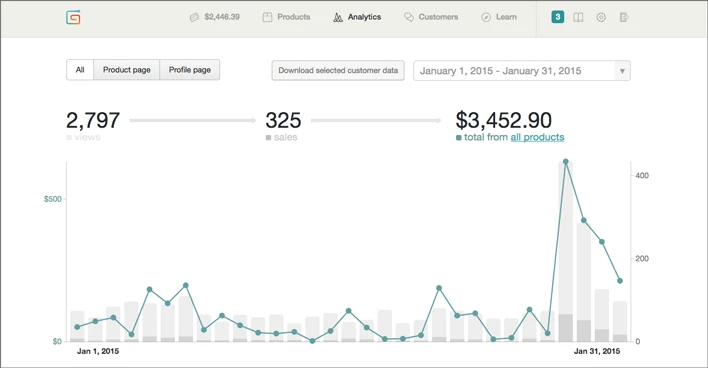
Task: Click the Jan 31, 2015 axis label
Action: pyautogui.click(x=596, y=351)
